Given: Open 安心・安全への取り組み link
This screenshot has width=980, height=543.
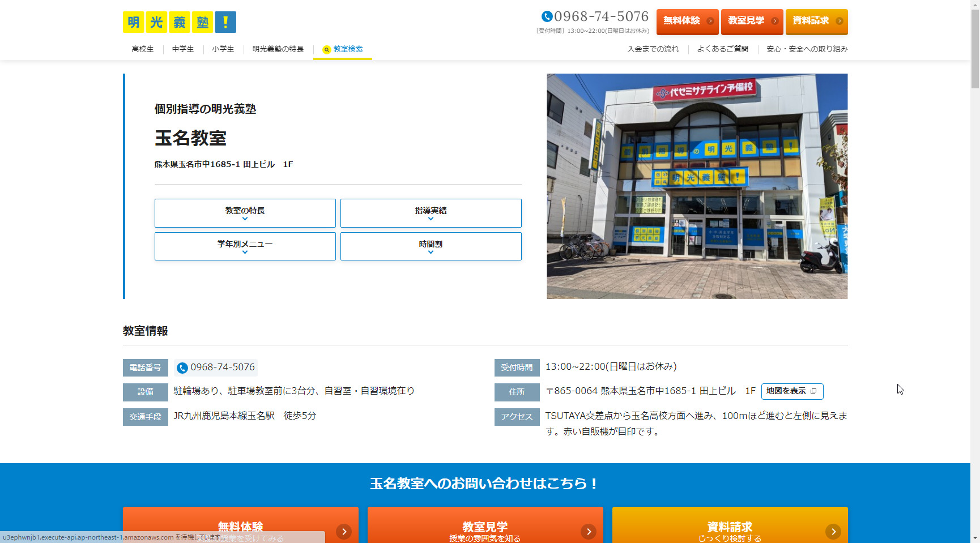Looking at the screenshot, I should [807, 49].
